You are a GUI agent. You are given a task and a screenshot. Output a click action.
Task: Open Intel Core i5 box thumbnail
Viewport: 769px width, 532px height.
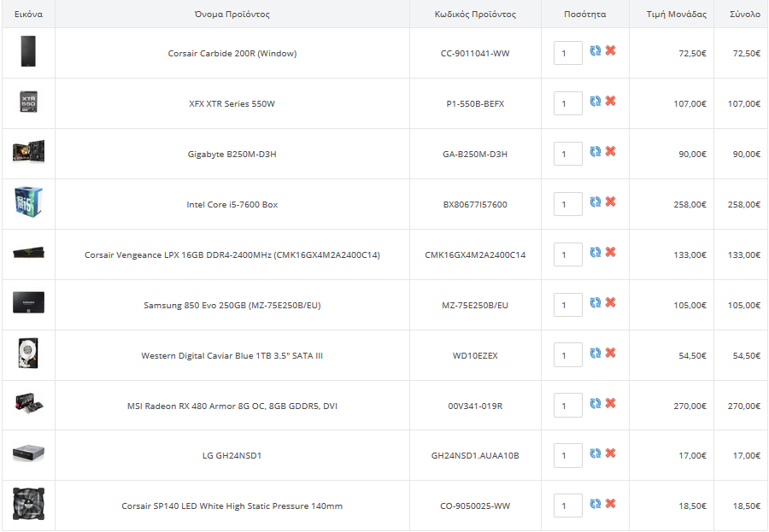[28, 202]
